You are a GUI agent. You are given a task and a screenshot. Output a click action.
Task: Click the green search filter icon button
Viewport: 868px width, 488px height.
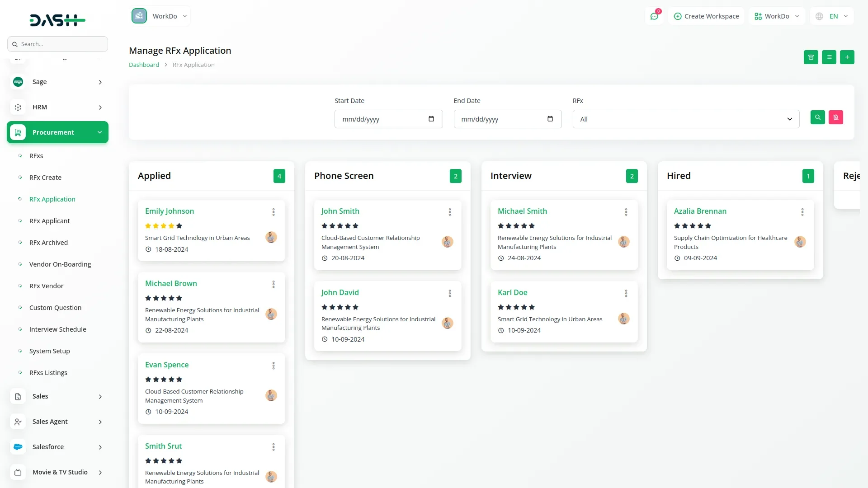[817, 117]
